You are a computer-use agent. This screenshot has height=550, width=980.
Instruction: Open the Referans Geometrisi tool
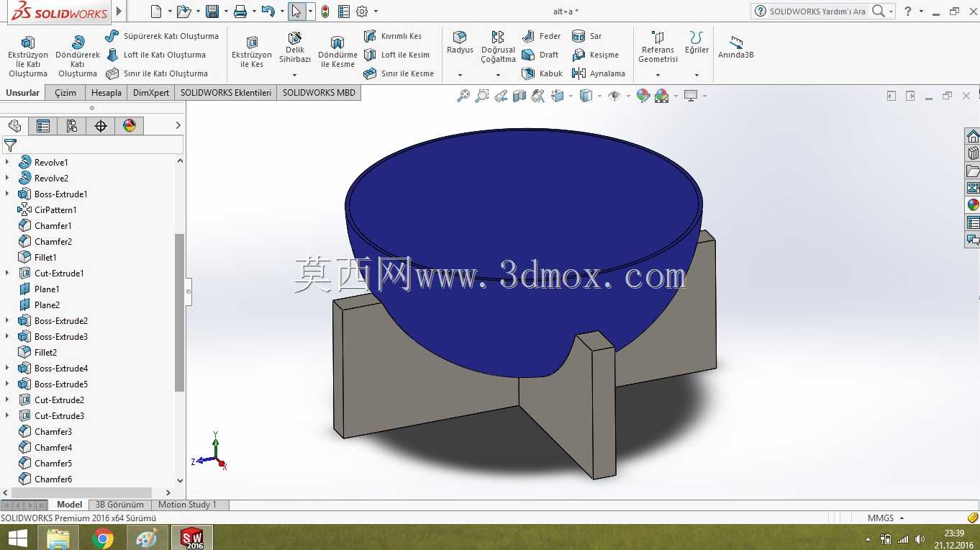(x=658, y=47)
